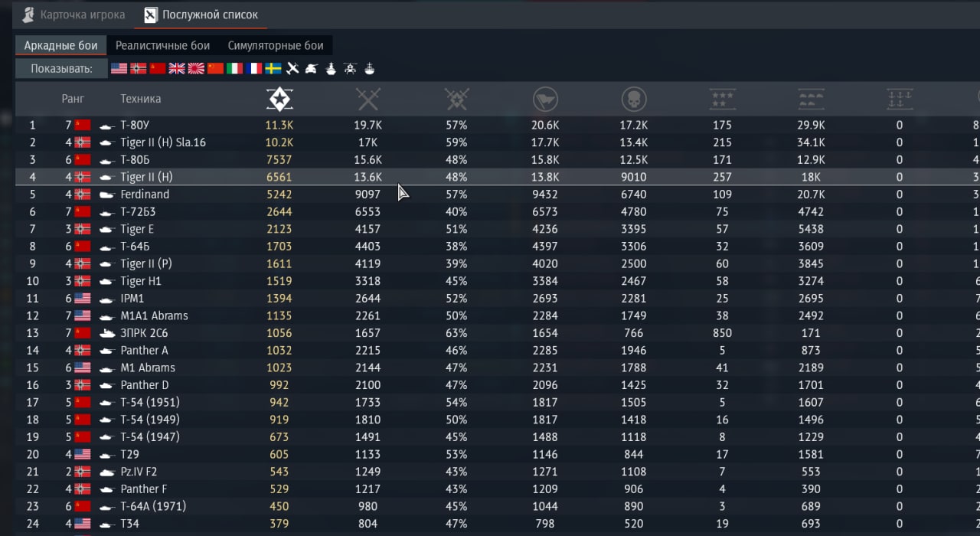Select the Tiger II (P) row
Viewport: 980px width, 536px height.
pyautogui.click(x=498, y=263)
